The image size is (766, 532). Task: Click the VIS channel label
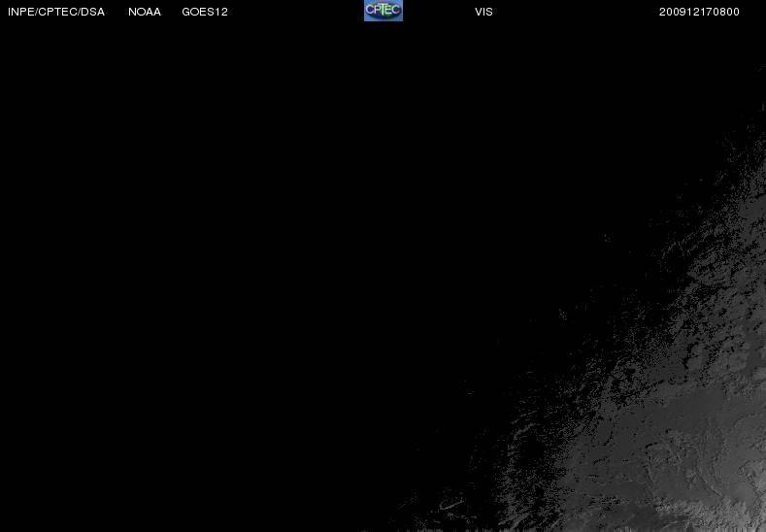(x=483, y=12)
